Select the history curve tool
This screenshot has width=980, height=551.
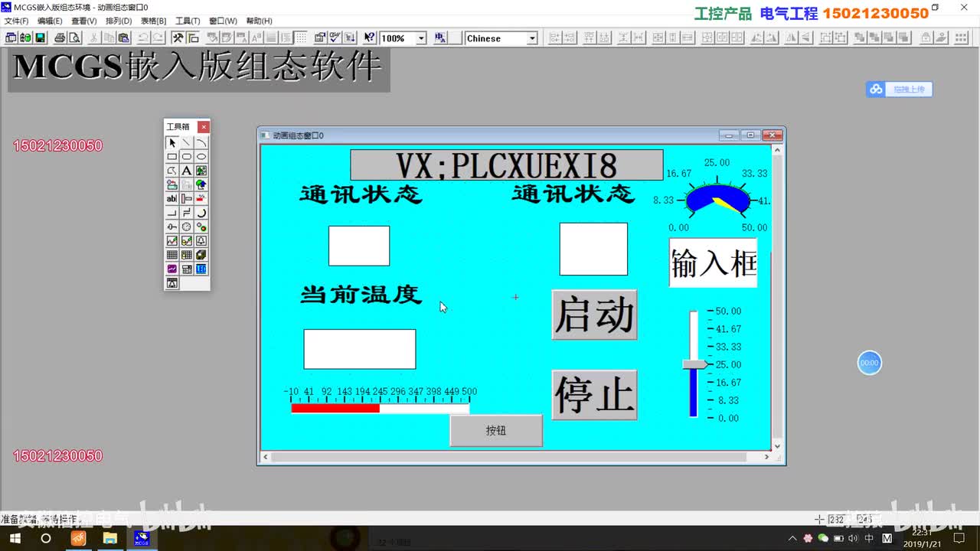187,240
